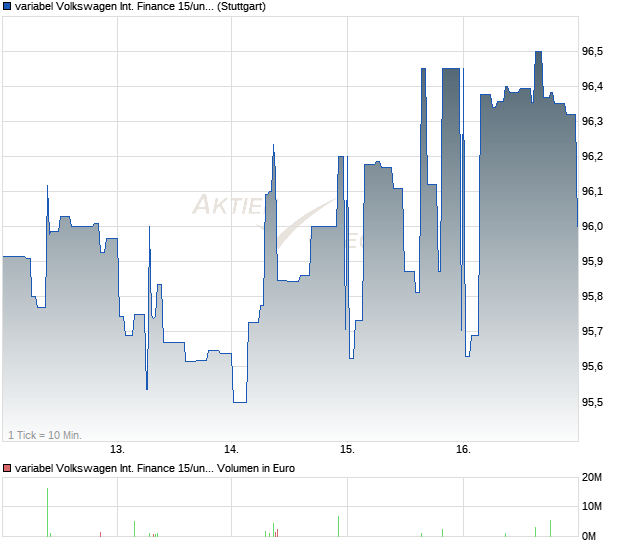Click the 95,7 price axis label
620x546 pixels.
tap(593, 332)
